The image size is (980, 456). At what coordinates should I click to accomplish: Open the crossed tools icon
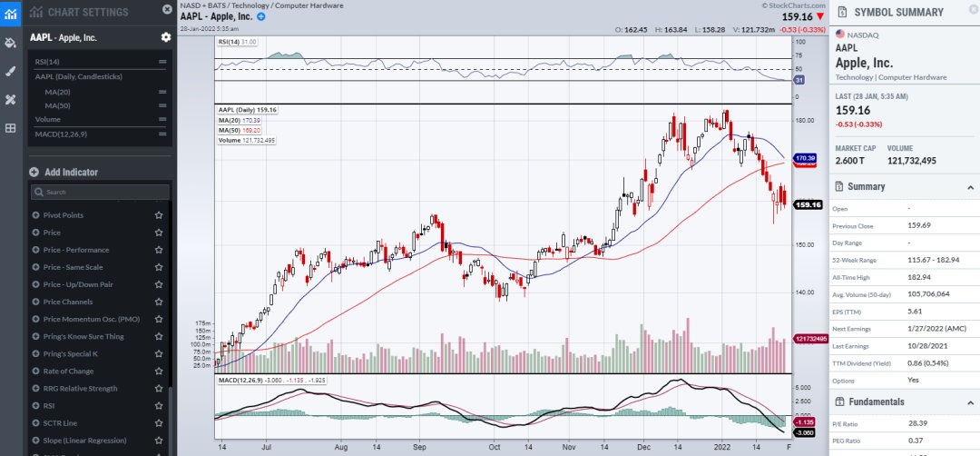click(10, 99)
